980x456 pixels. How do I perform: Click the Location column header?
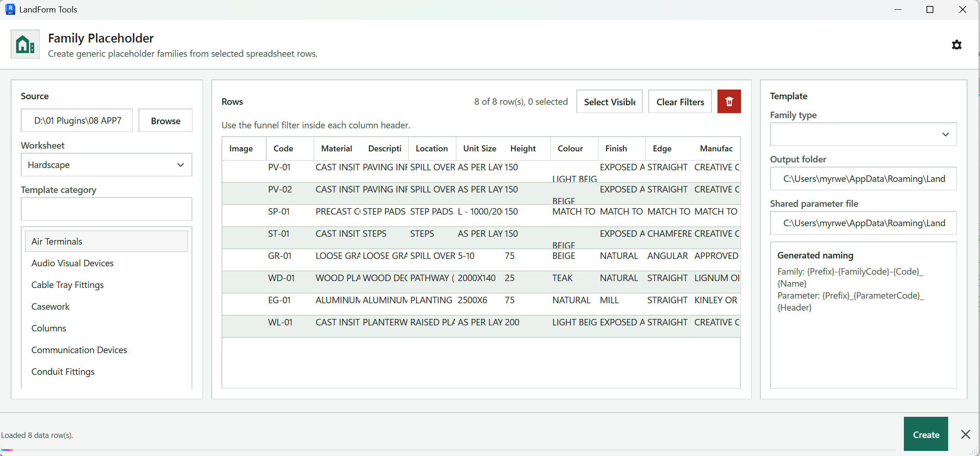click(432, 149)
